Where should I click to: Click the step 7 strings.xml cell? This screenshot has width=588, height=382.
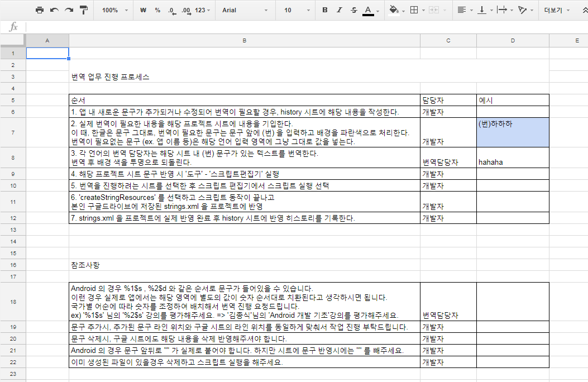[x=245, y=218]
